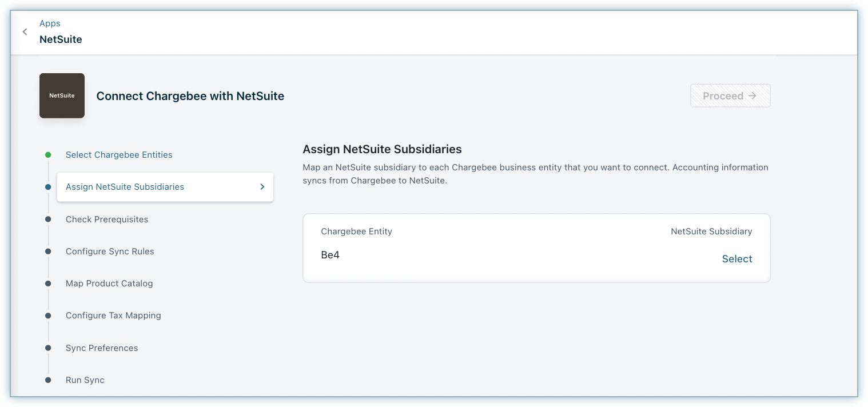
Task: Click the step dot beside Configure Sync Rules
Action: [48, 252]
